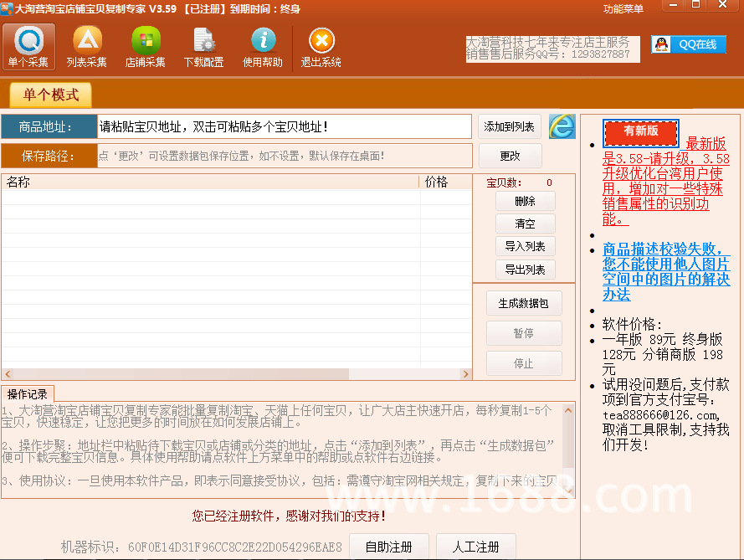Switch to the 单个模式 tab
The height and width of the screenshot is (560, 744).
[x=51, y=95]
